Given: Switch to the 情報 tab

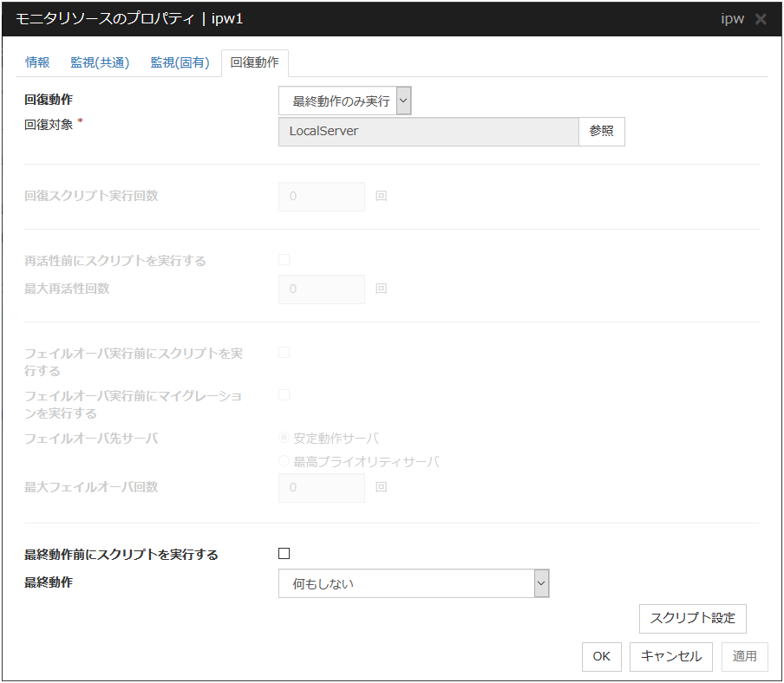Looking at the screenshot, I should click(37, 62).
